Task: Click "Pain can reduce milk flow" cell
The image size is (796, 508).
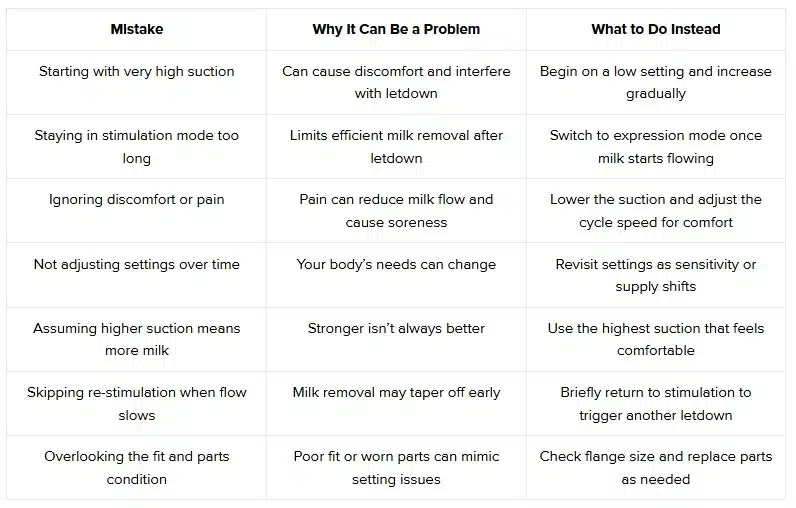Action: tap(396, 210)
